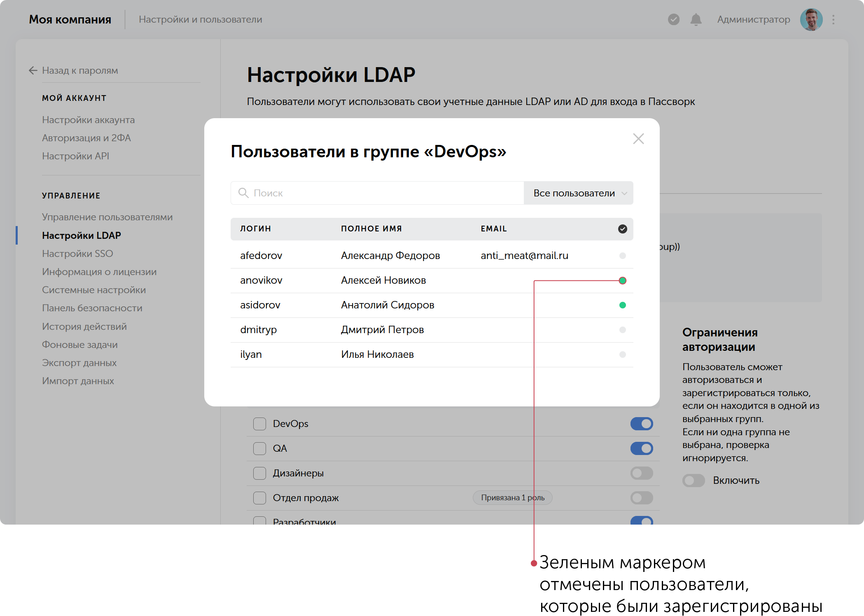Screen dimensions: 864x616
Task: Click the checkmark status icon in top bar
Action: 673,19
